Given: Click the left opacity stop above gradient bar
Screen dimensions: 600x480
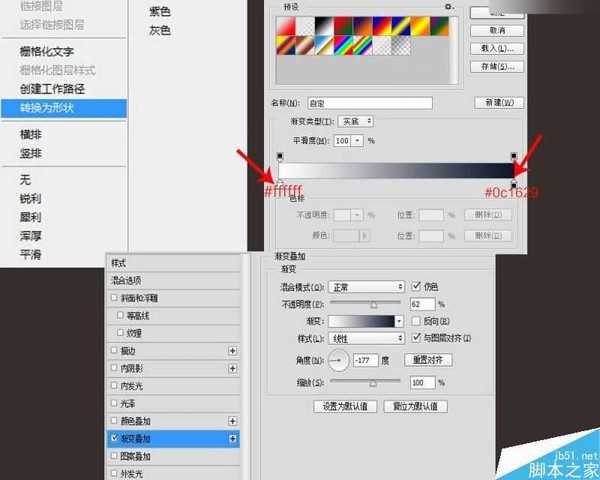Looking at the screenshot, I should (280, 156).
